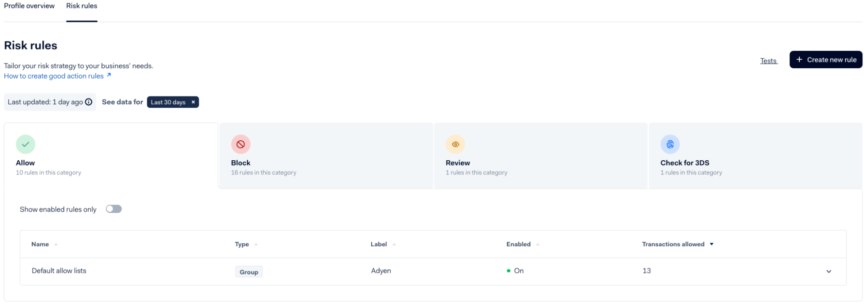868x304 pixels.
Task: Sort by the Label column arrow
Action: click(394, 245)
